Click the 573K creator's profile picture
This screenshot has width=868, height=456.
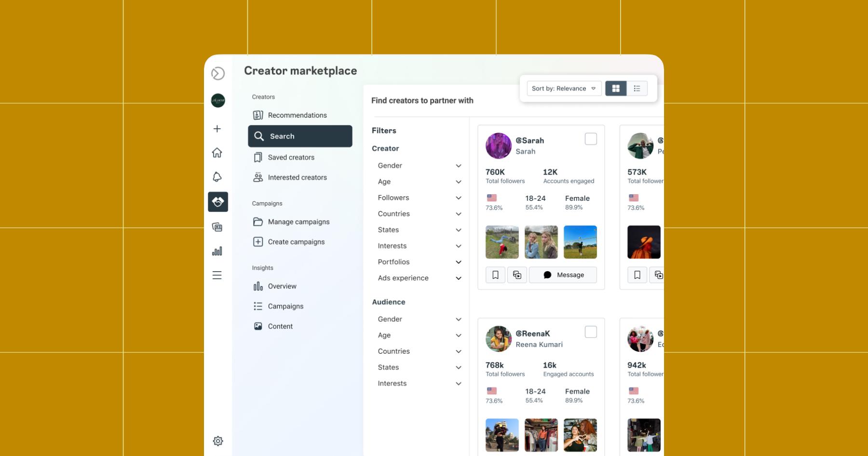click(640, 146)
